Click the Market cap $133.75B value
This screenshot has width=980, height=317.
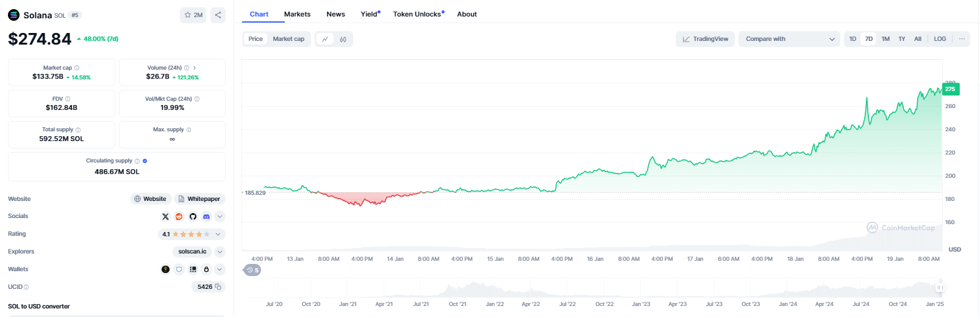click(x=48, y=77)
